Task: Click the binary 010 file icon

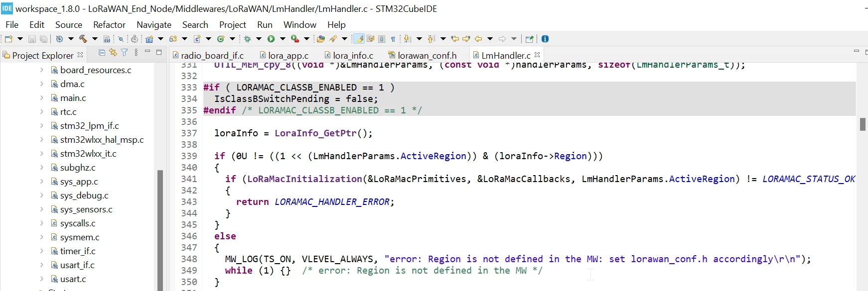Action: [x=107, y=39]
